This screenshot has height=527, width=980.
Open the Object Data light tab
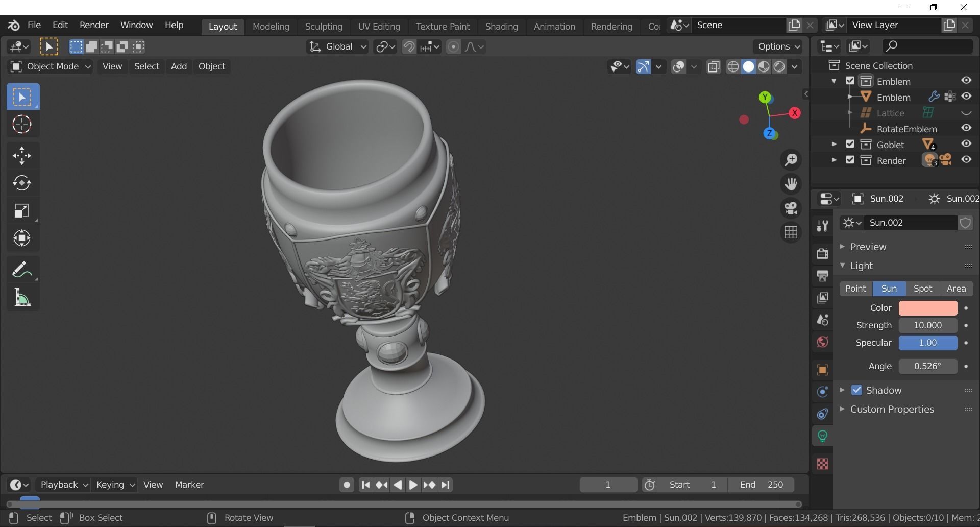822,436
